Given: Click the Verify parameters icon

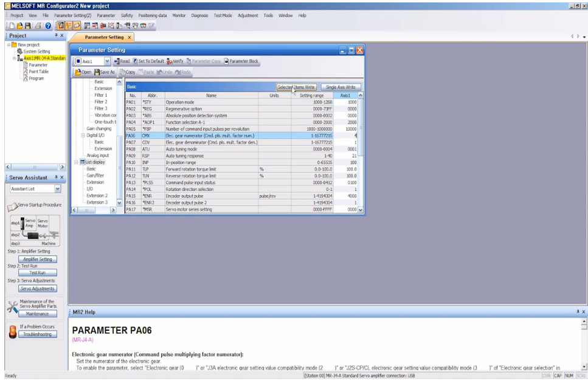Looking at the screenshot, I should pos(170,61).
